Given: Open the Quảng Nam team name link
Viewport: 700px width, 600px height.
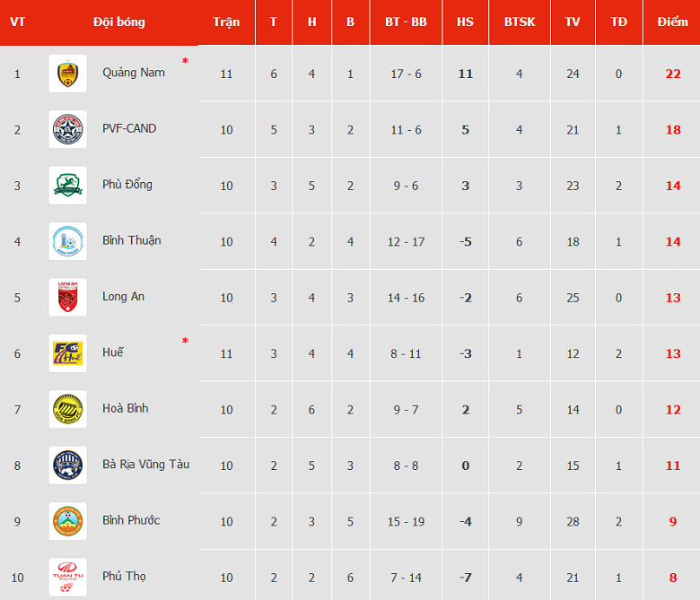Looking at the screenshot, I should [134, 73].
